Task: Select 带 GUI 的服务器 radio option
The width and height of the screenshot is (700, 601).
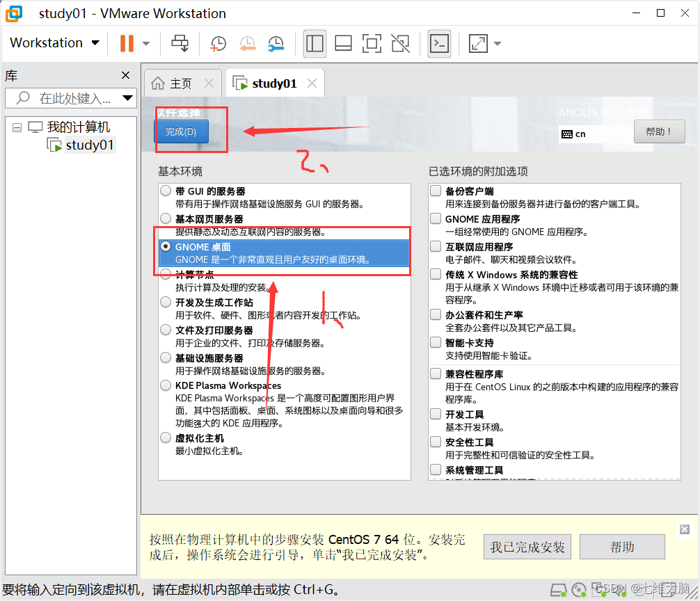Action: (166, 191)
